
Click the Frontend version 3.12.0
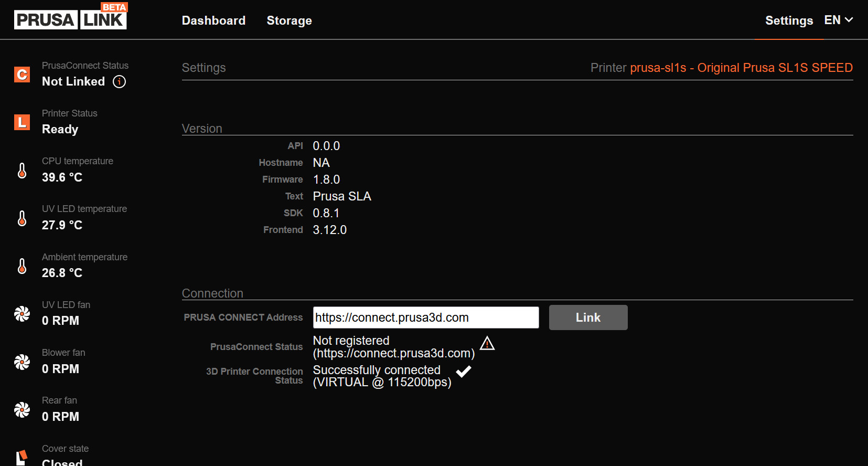(330, 230)
